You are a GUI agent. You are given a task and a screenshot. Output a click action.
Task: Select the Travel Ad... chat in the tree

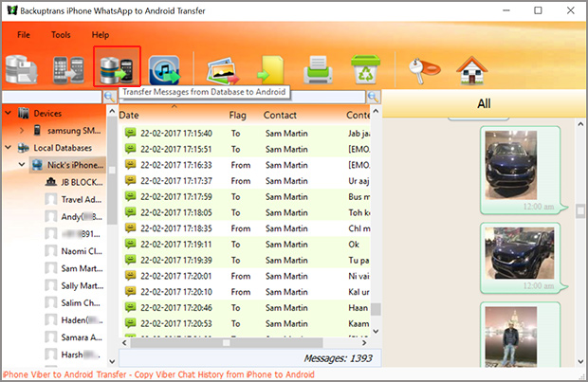pyautogui.click(x=82, y=199)
